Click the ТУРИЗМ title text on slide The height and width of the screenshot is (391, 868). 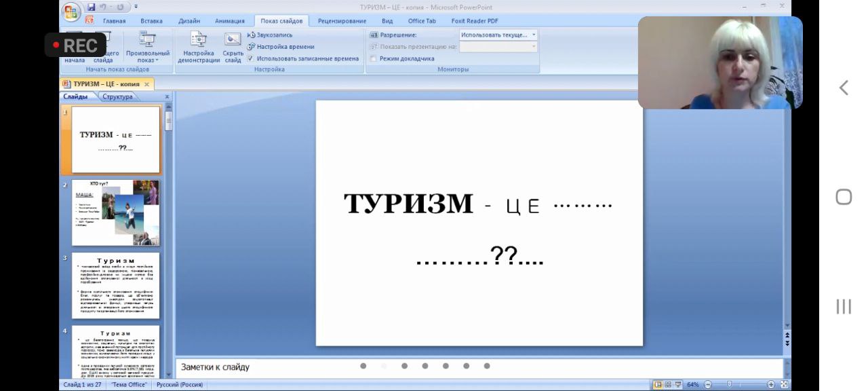[408, 204]
